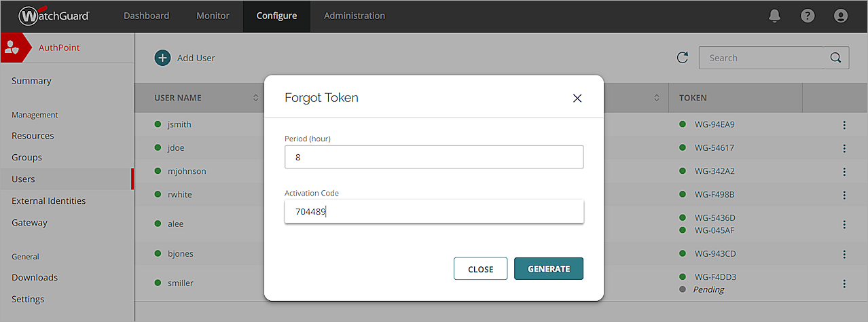Go to Groups in the sidebar
The width and height of the screenshot is (868, 322).
point(27,158)
